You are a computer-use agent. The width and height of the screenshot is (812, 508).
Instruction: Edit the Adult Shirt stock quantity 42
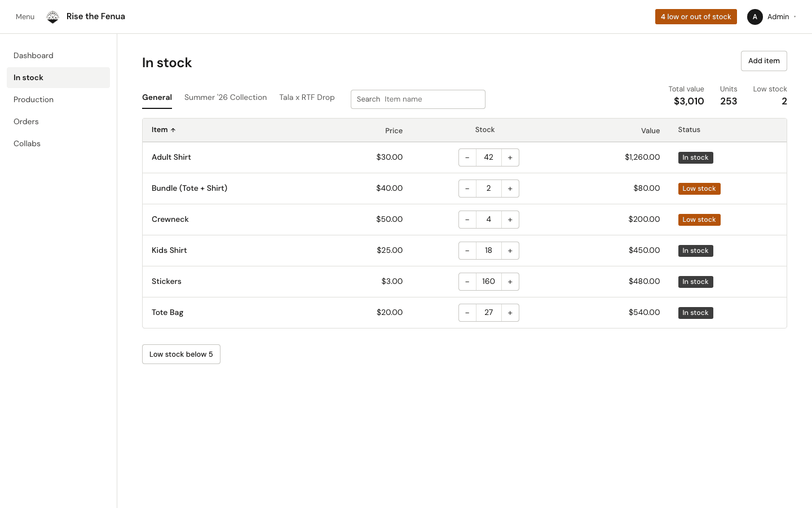click(x=489, y=157)
